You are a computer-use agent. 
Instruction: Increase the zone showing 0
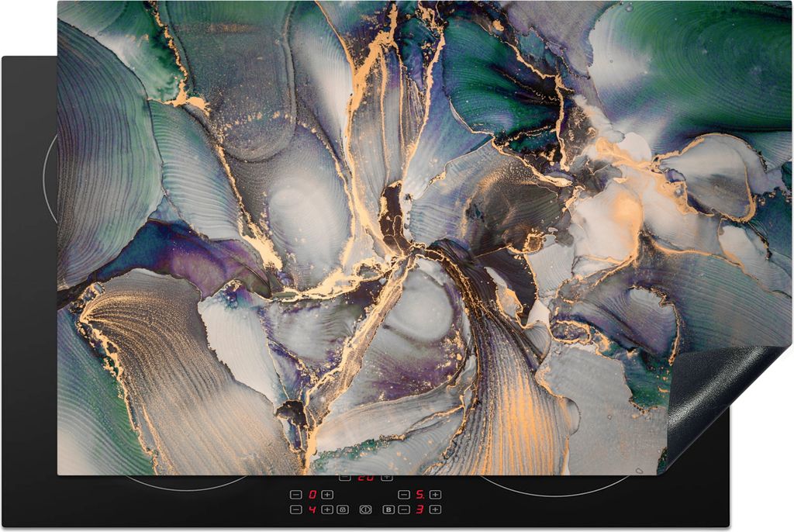tap(327, 495)
